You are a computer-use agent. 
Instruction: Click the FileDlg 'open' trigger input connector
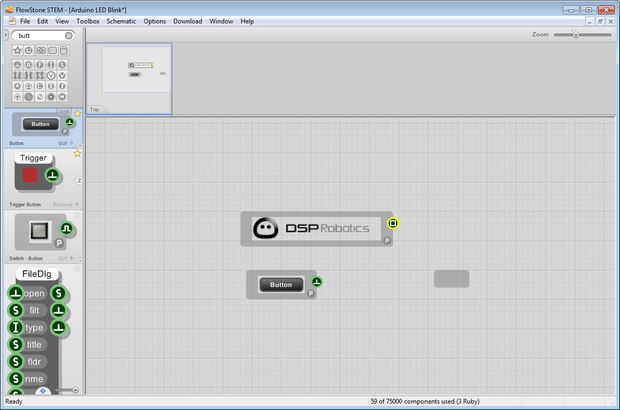[x=16, y=293]
